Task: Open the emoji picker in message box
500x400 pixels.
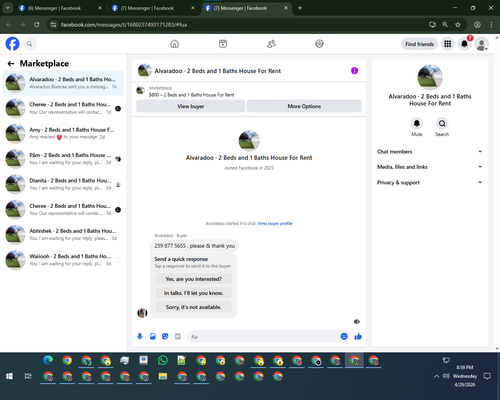Action: tap(344, 336)
